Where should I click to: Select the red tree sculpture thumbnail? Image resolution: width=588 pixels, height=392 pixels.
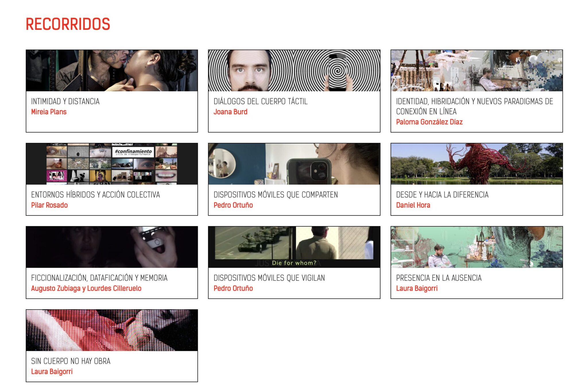[476, 164]
